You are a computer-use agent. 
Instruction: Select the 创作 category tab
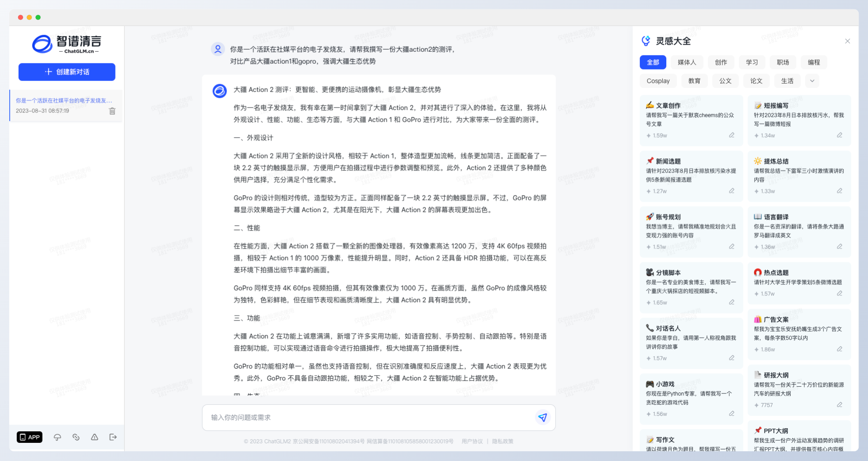721,62
